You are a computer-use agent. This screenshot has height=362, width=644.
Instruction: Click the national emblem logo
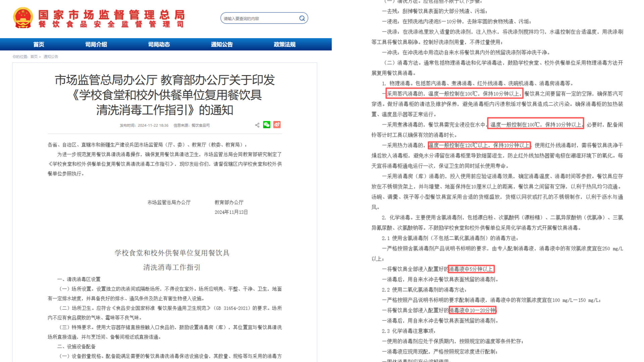pyautogui.click(x=23, y=18)
